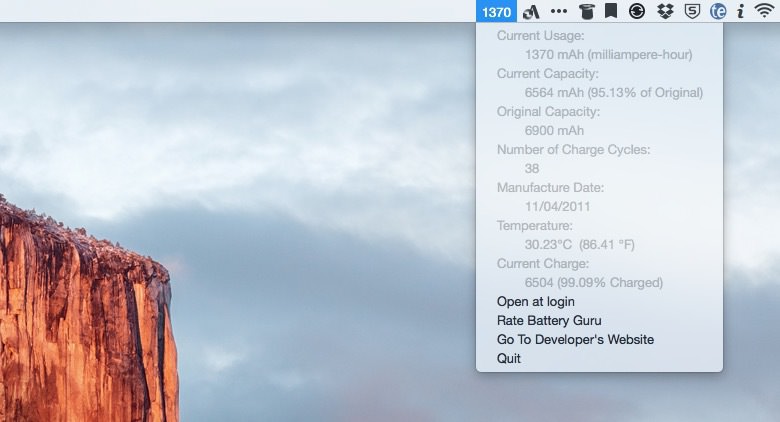
Task: Click the 'Manufacture Date:' label
Action: tap(550, 188)
